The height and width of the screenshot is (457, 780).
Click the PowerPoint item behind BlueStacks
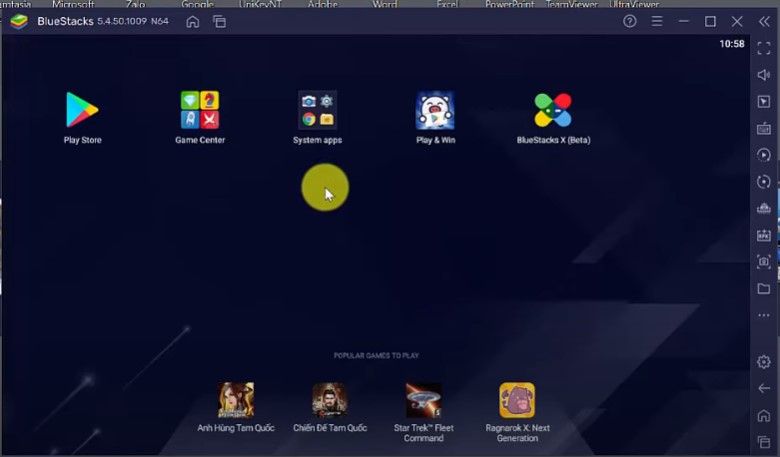point(509,4)
